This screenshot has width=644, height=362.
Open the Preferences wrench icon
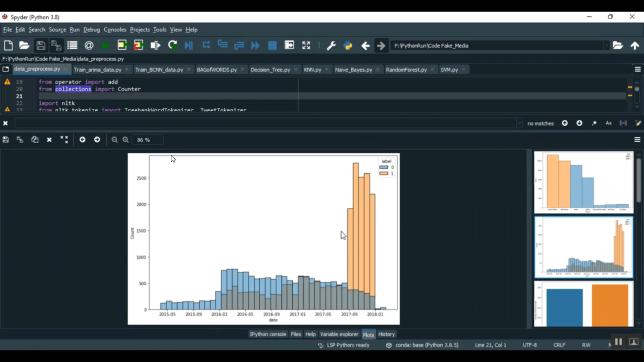click(x=331, y=45)
